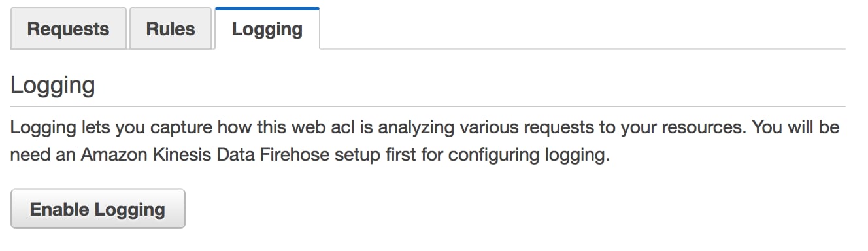The width and height of the screenshot is (868, 251).
Task: Select the Logging tab
Action: (267, 29)
